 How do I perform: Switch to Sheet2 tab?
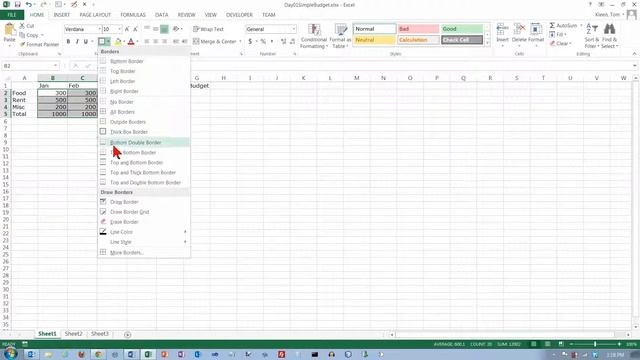pos(73,334)
